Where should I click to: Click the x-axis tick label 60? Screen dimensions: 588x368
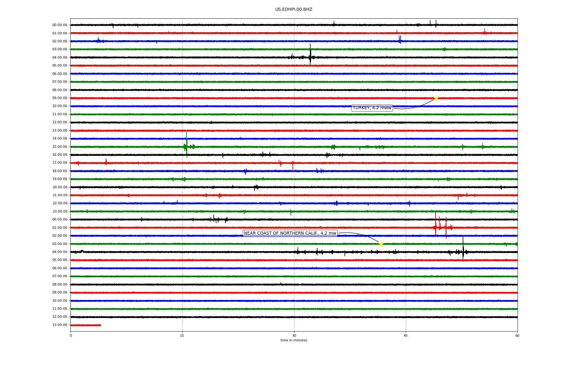[517, 335]
